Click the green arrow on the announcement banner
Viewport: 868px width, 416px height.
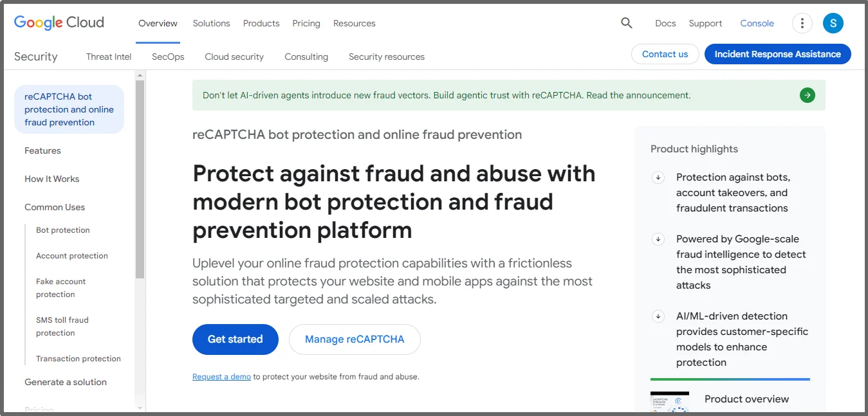tap(807, 95)
